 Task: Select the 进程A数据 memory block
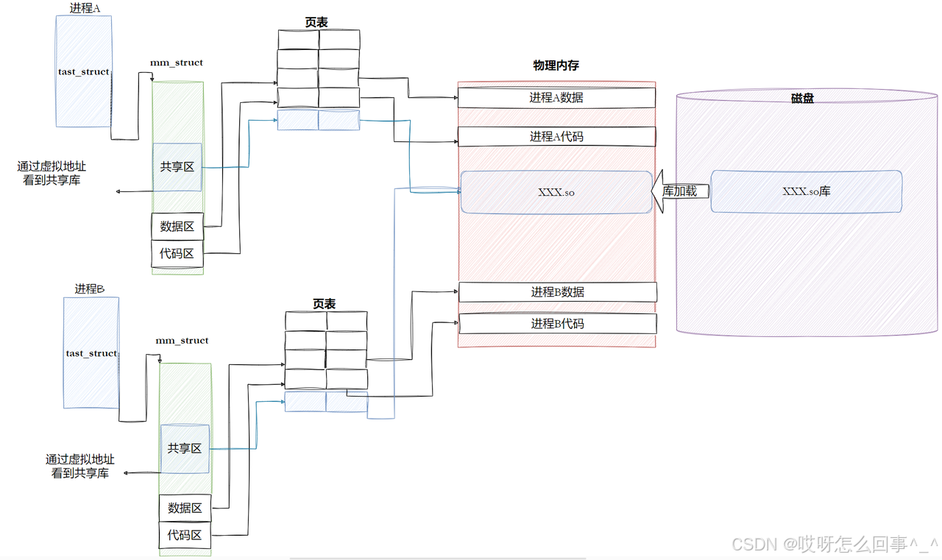tap(556, 98)
